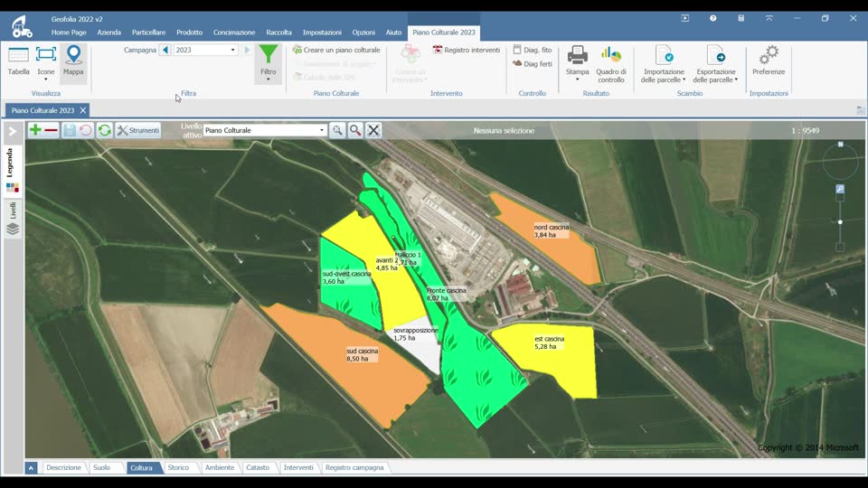Run Diag ferti check

pos(532,63)
